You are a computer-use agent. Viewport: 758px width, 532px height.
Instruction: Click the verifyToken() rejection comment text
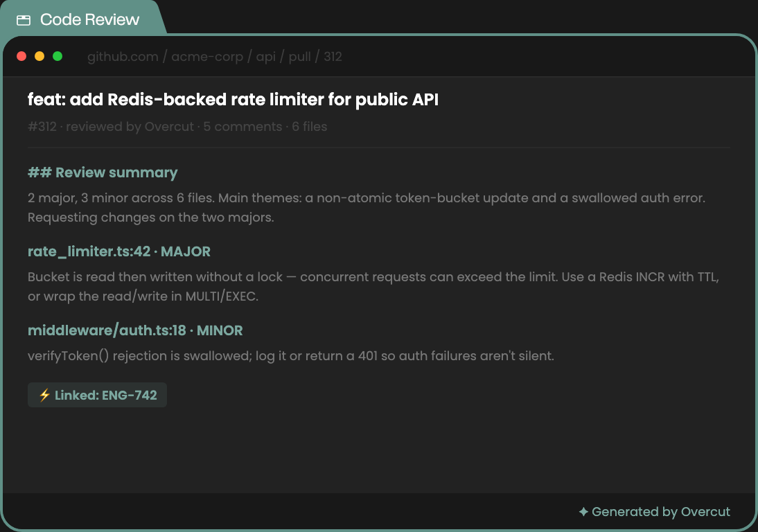point(291,356)
